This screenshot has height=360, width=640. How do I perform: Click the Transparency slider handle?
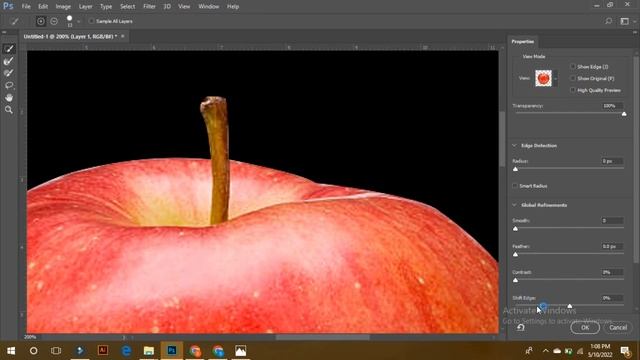[624, 114]
